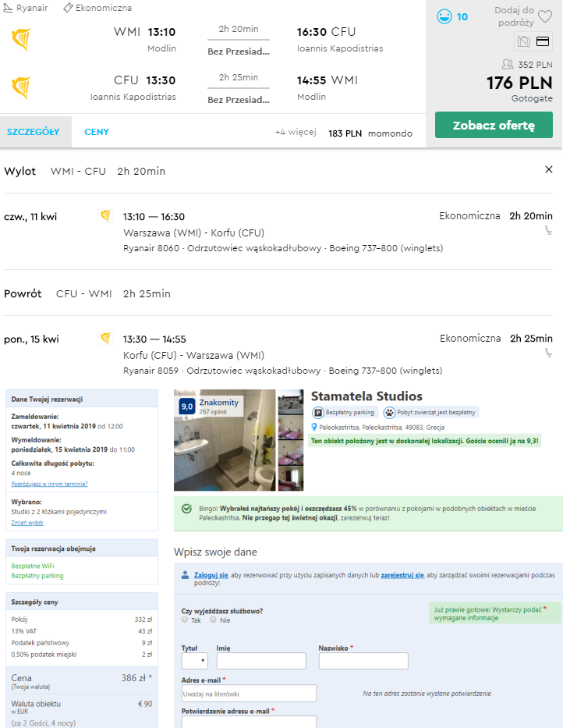
Task: Select Nie for business travel
Action: (x=213, y=620)
